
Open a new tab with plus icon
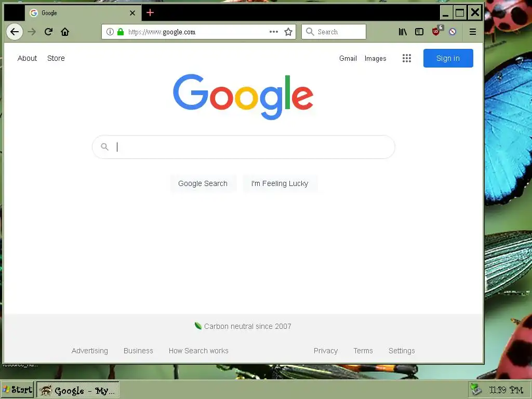pos(150,13)
